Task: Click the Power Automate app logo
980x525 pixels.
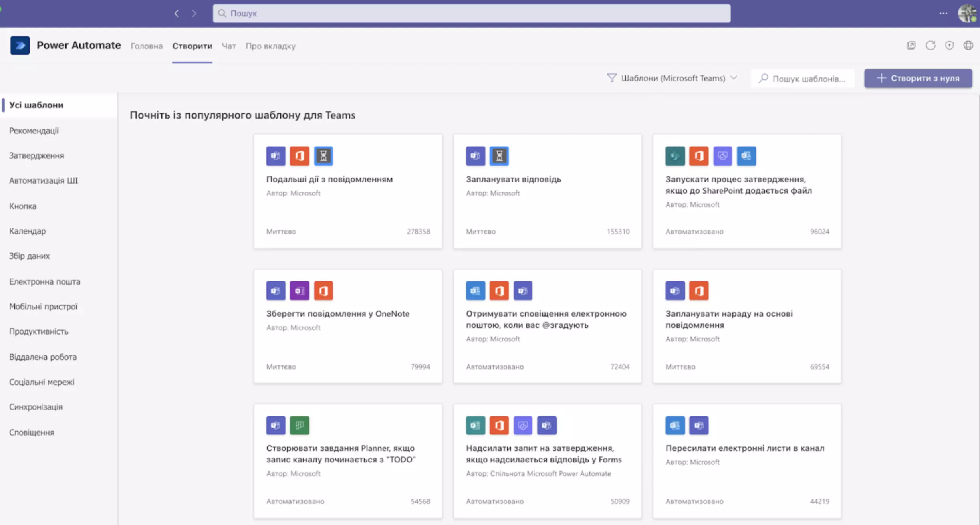Action: coord(20,45)
